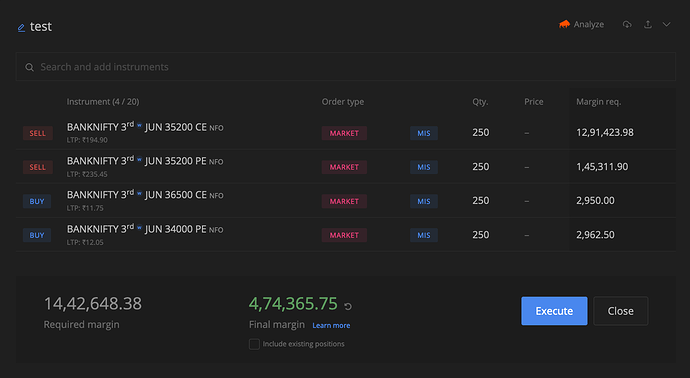This screenshot has height=378, width=690.
Task: Enable Include existing positions checkbox
Action: (254, 344)
